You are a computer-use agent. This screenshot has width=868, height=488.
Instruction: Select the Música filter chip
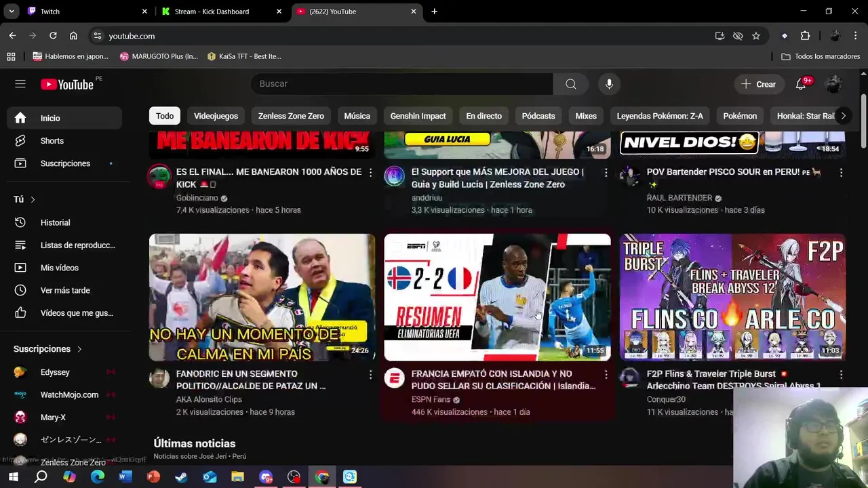(x=357, y=116)
